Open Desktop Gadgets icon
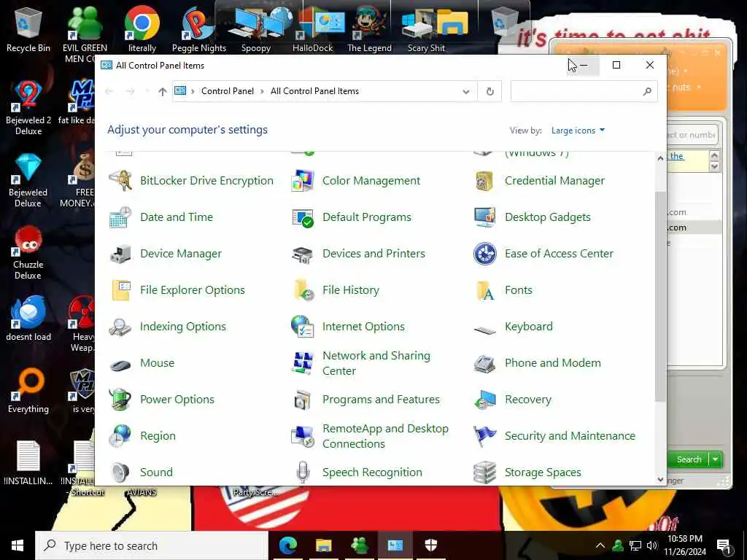 pyautogui.click(x=484, y=217)
